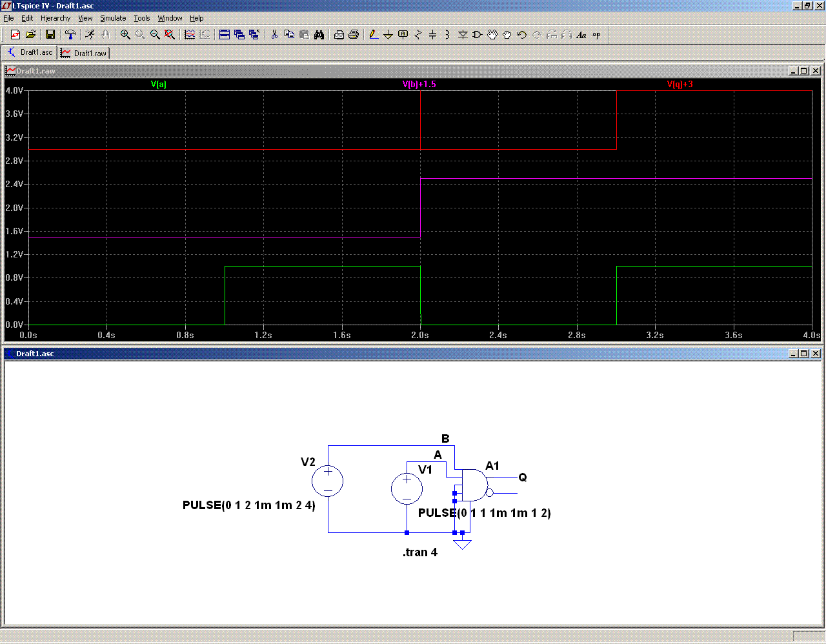Save the schematic with the floppy icon

pyautogui.click(x=50, y=35)
